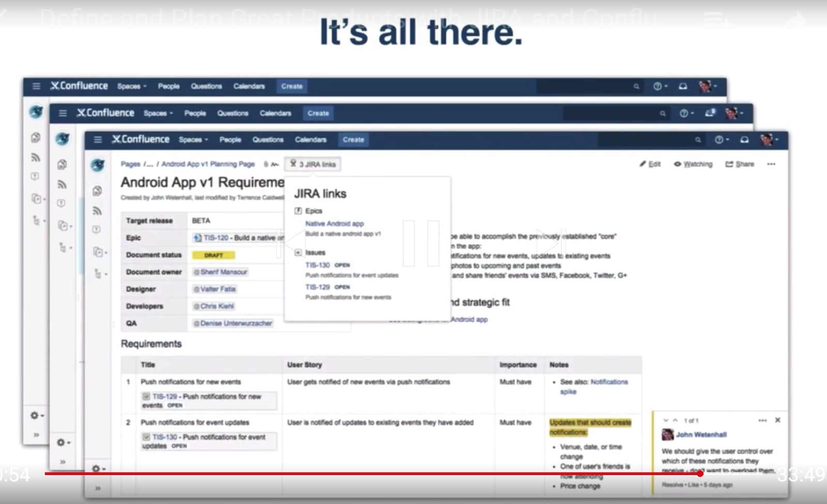Viewport: 827px width, 504px height.
Task: Open TIS-129 in the JIRA links popup
Action: click(x=317, y=287)
